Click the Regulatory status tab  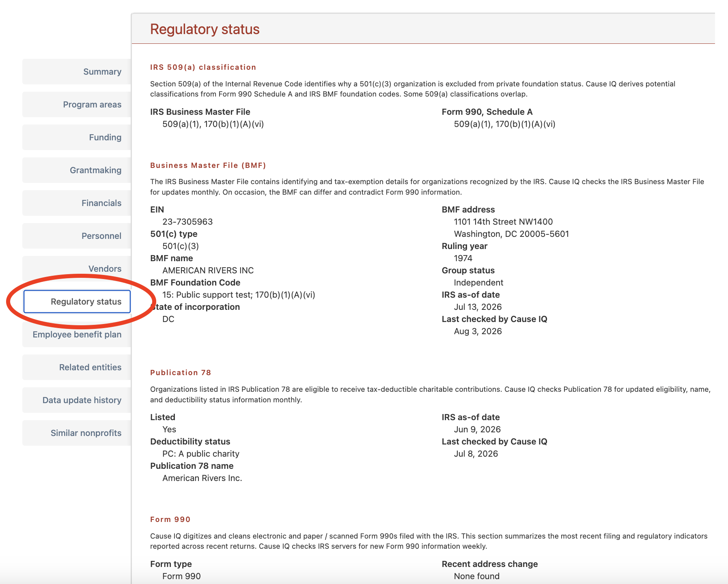(77, 302)
